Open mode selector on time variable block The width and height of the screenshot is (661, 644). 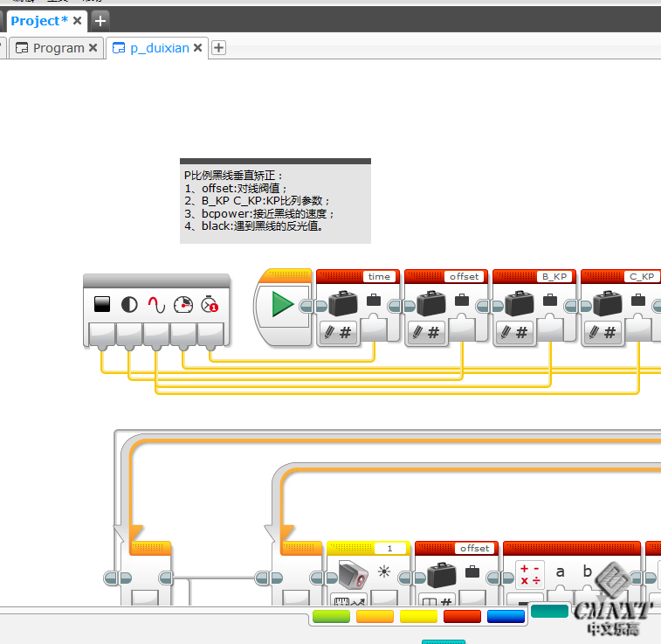click(337, 332)
